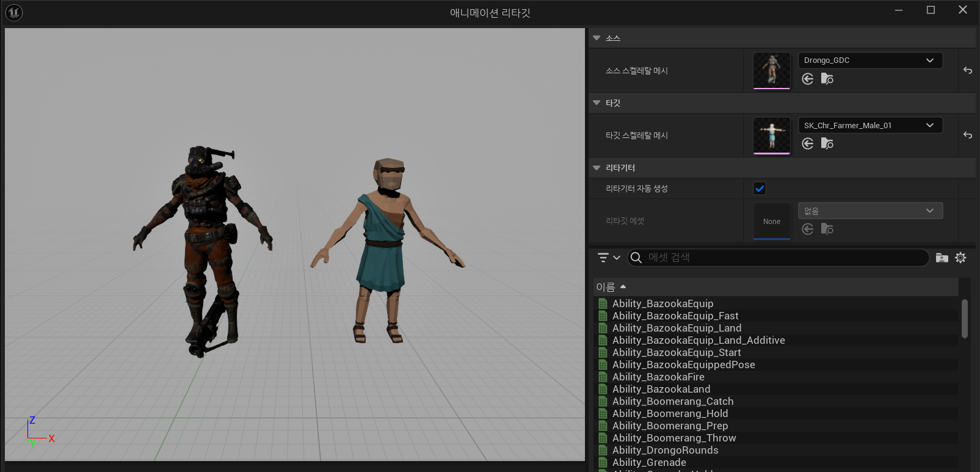
Task: Collapse the 타깃 section
Action: tap(597, 103)
